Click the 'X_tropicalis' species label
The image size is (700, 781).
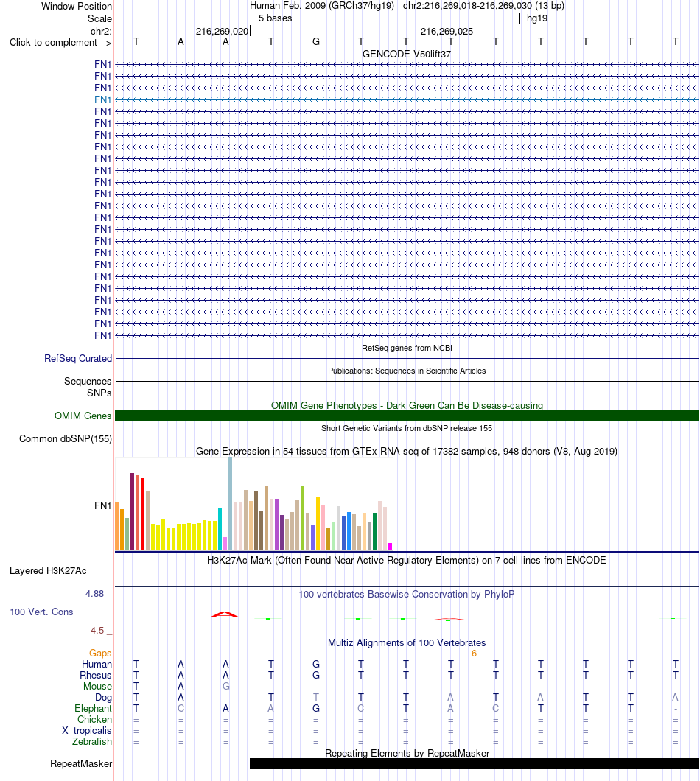coord(87,731)
